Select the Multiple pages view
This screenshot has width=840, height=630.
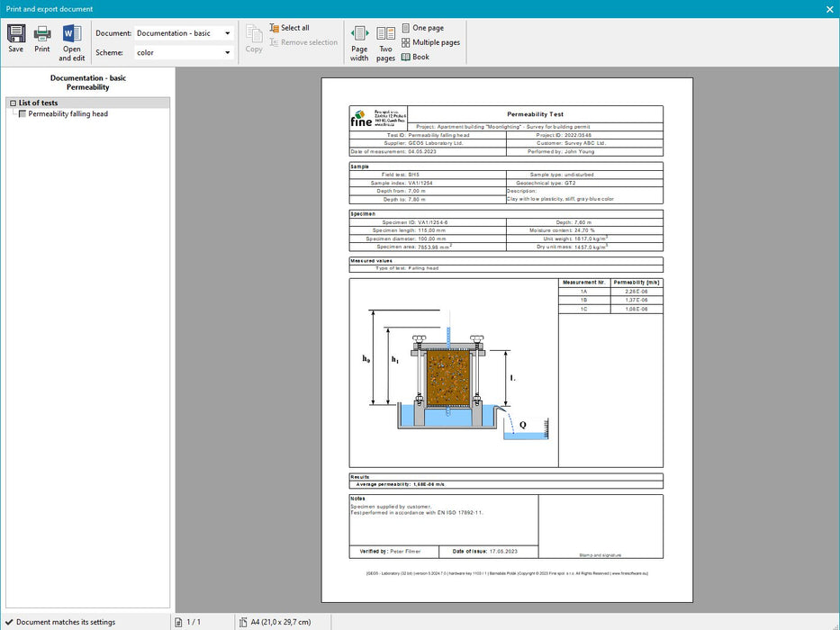click(430, 42)
